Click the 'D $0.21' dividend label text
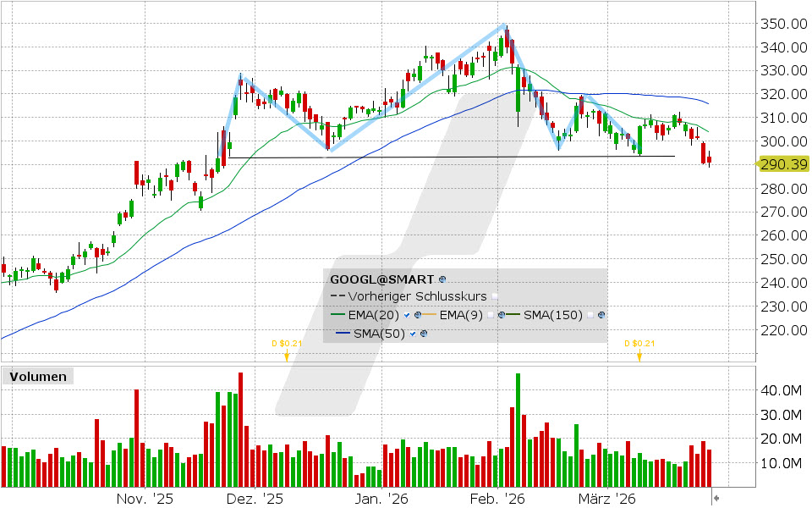The height and width of the screenshot is (508, 812). (x=285, y=344)
